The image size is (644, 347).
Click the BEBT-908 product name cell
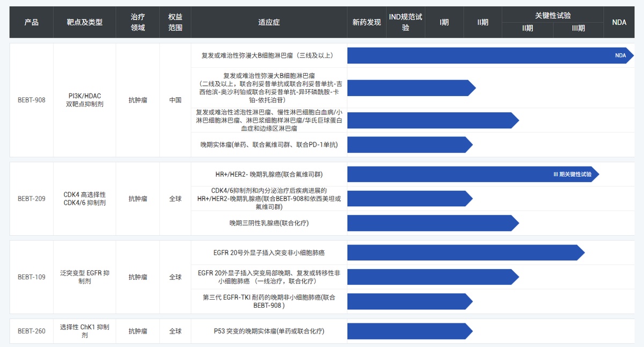tap(31, 100)
